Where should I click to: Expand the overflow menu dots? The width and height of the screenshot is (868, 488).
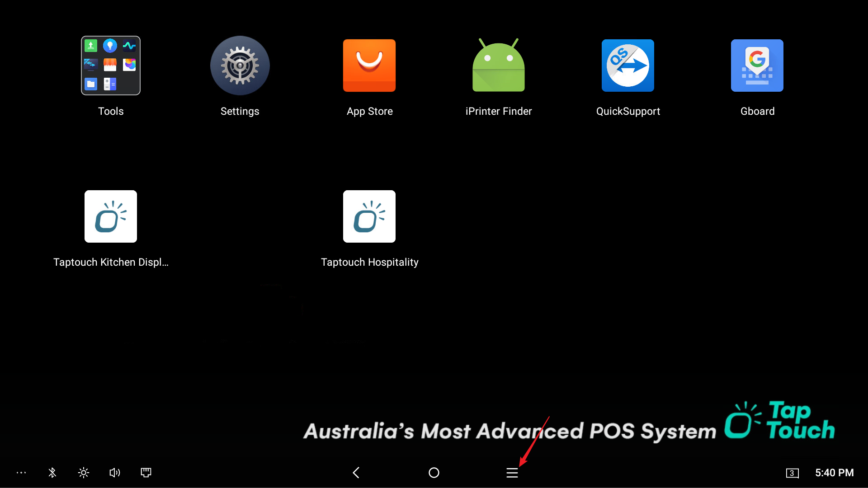tap(21, 473)
